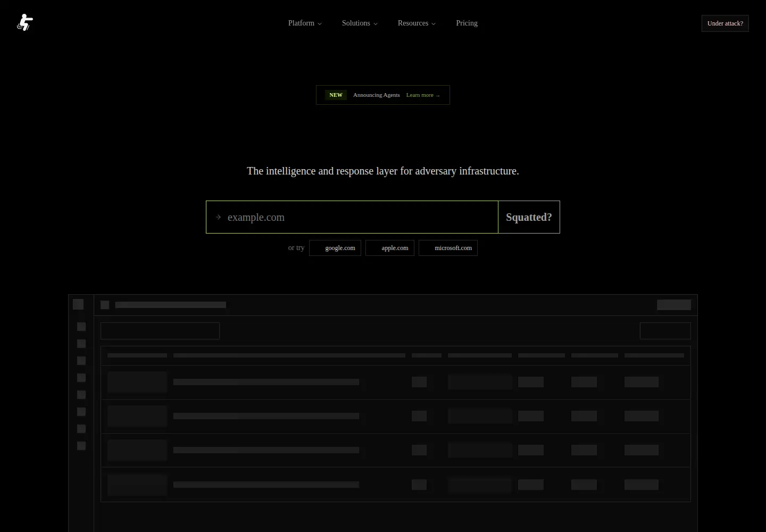Try the google.com suggestion
This screenshot has height=532, width=766.
coord(335,248)
